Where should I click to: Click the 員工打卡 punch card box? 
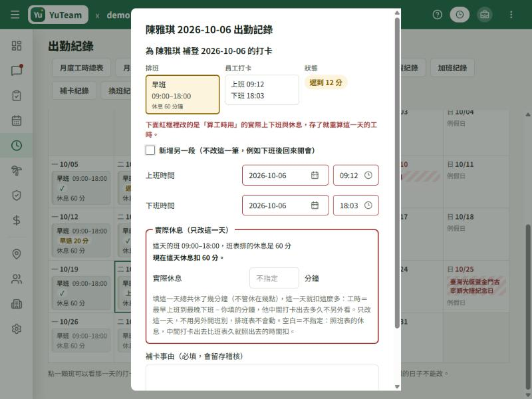tap(262, 90)
